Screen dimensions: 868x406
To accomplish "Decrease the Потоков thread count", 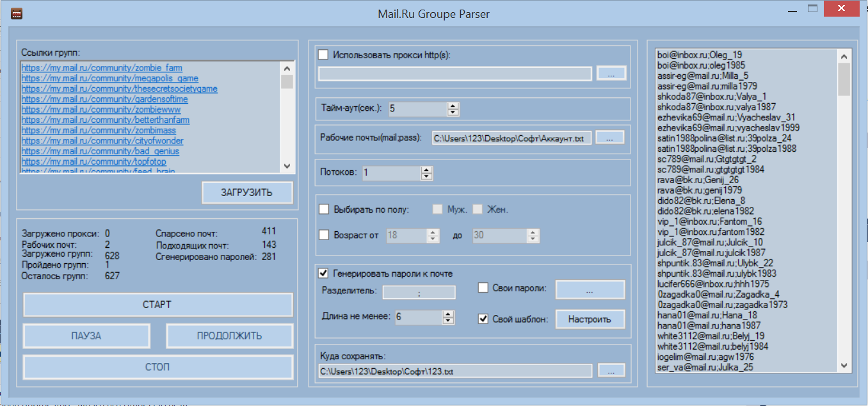I will [426, 176].
